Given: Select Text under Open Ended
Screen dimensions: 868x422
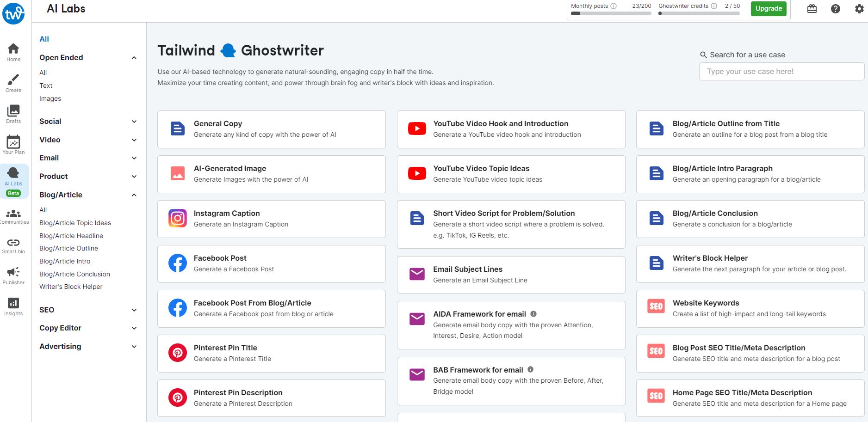Looking at the screenshot, I should coord(46,86).
